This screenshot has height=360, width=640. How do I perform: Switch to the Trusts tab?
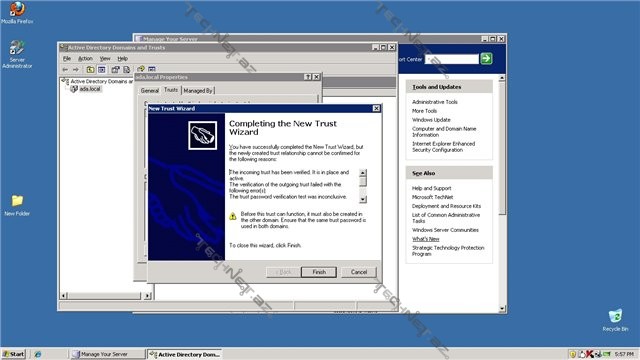pyautogui.click(x=171, y=90)
